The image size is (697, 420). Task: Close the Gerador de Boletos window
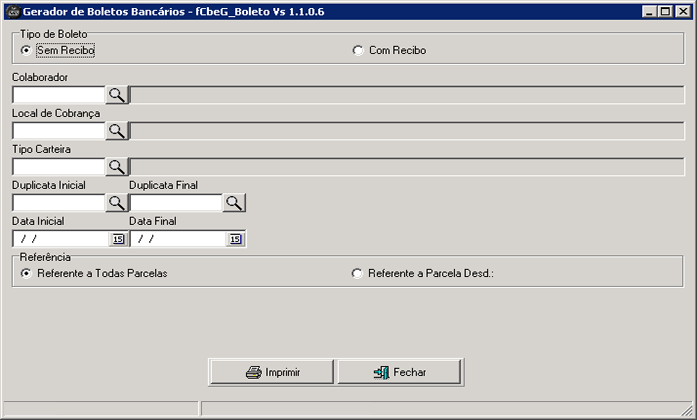click(683, 12)
